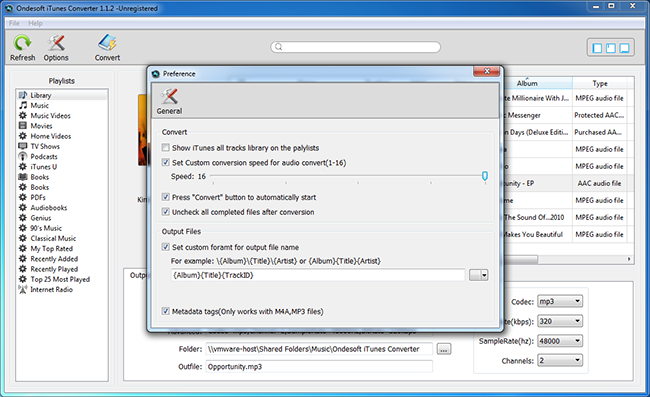Select the Makes You Beautiful row
650x397 pixels.
[x=568, y=234]
